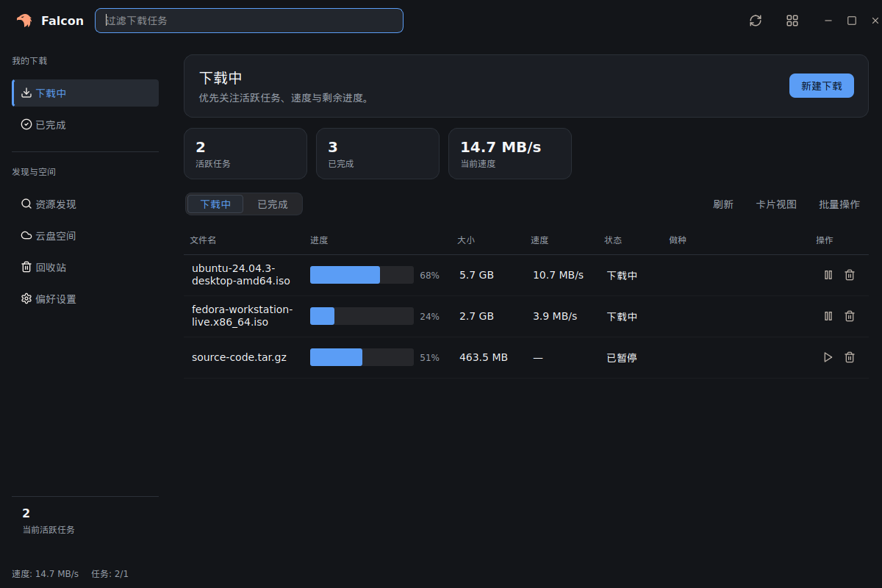Image resolution: width=882 pixels, height=588 pixels.
Task: Click the 当前速度 14.7 MB/s card
Action: [510, 154]
